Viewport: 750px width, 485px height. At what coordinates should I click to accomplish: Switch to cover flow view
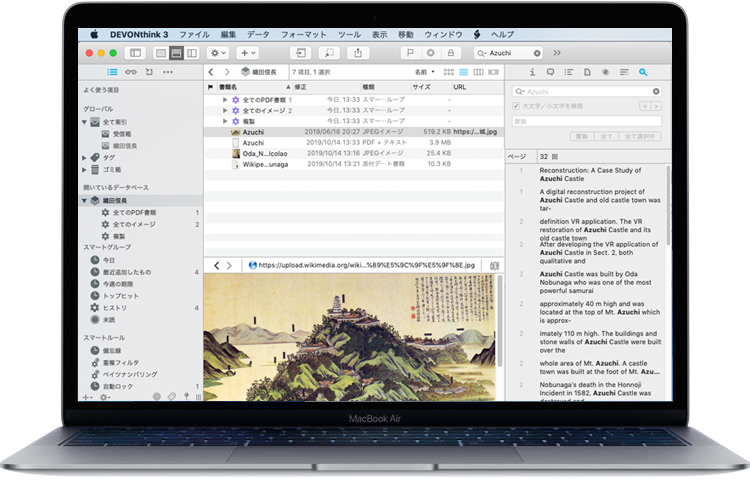(x=494, y=72)
